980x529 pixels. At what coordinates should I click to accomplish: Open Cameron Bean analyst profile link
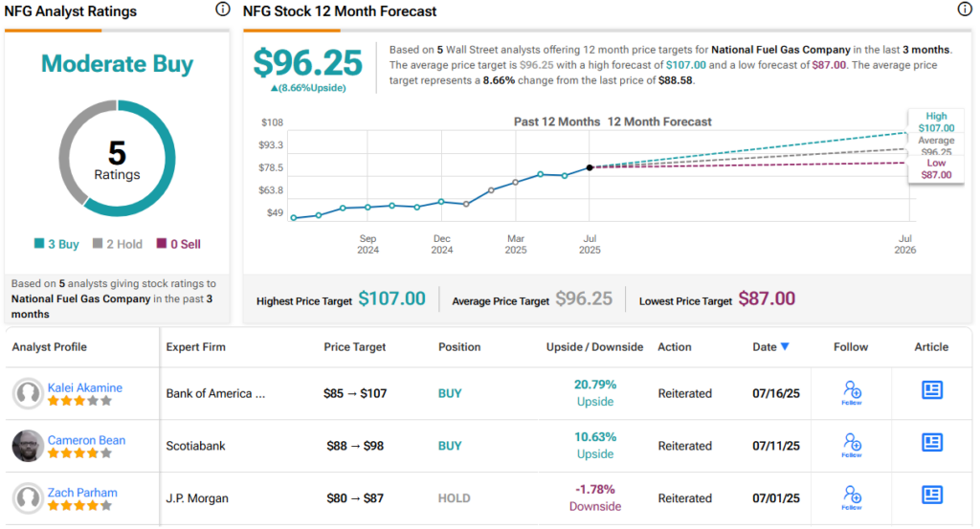point(86,440)
